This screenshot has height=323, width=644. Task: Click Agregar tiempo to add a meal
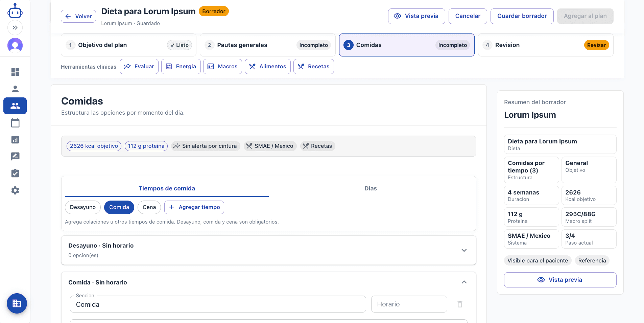194,207
